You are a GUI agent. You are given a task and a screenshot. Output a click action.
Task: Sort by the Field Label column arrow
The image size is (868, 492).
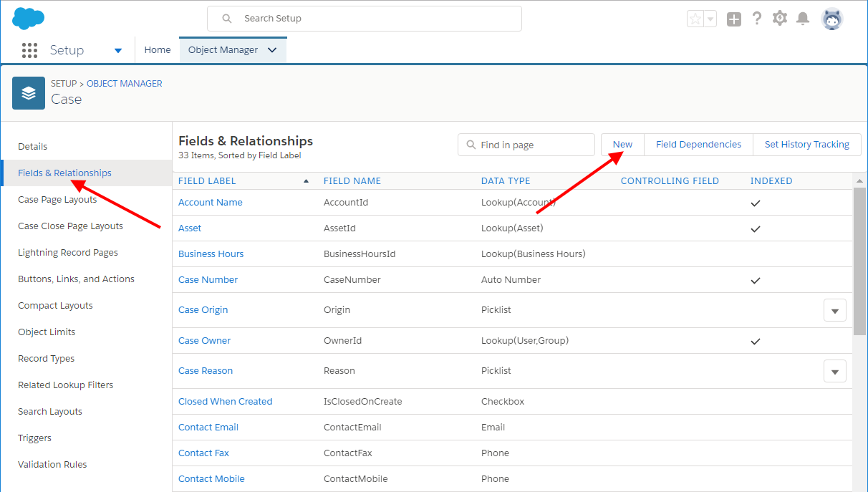click(307, 181)
